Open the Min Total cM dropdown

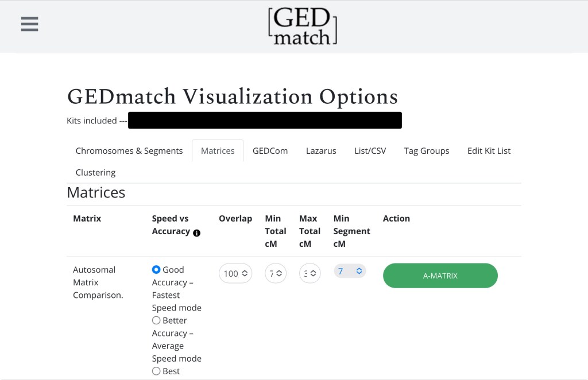point(276,274)
